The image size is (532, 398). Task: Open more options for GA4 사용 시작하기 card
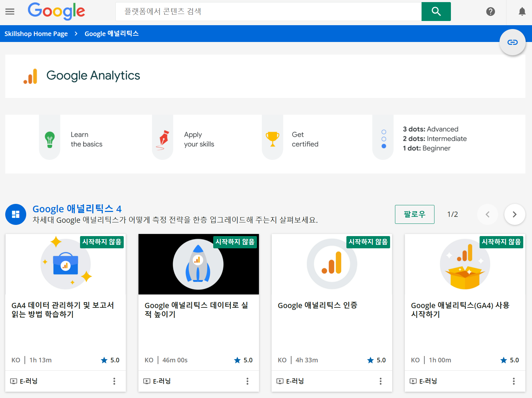pyautogui.click(x=514, y=381)
